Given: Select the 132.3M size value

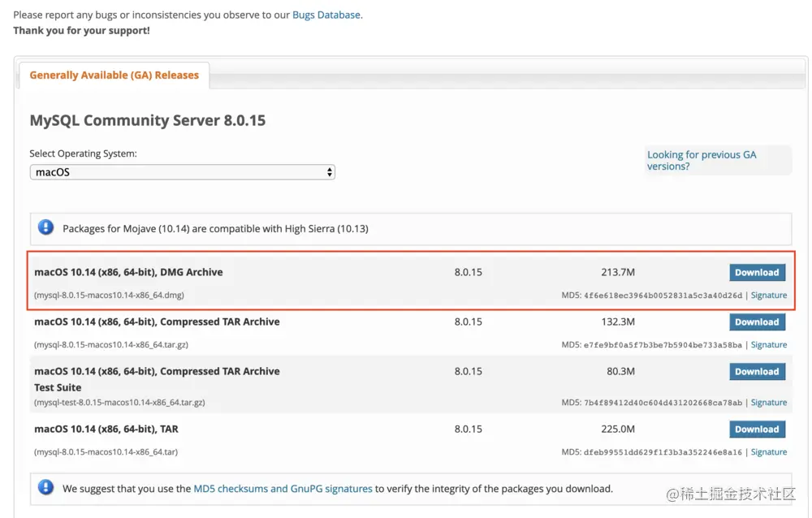Looking at the screenshot, I should tap(618, 322).
